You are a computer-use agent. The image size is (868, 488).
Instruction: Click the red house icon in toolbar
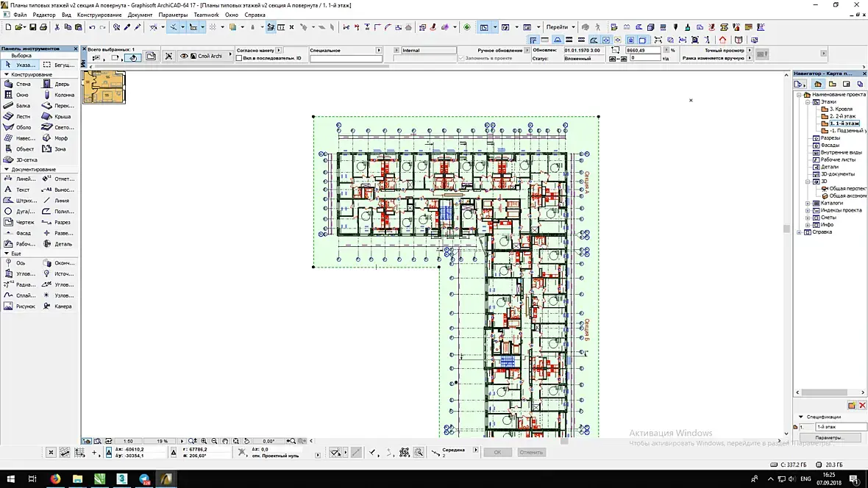[x=722, y=40]
